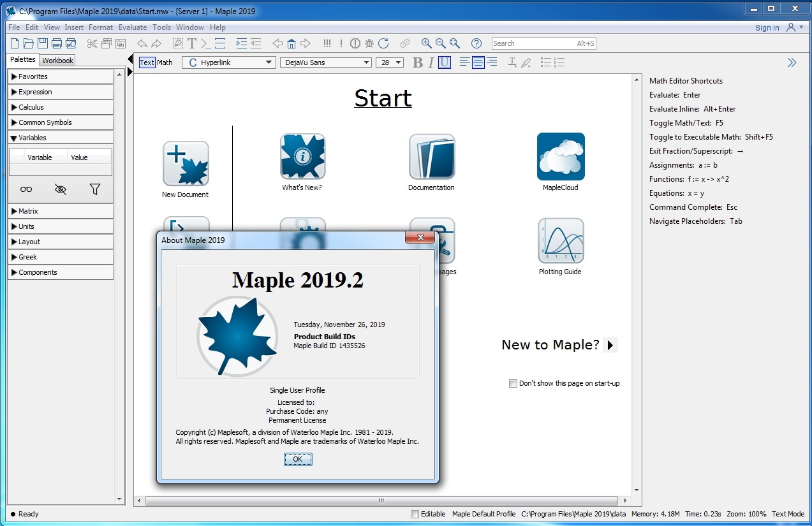812x526 pixels.
Task: Switch to Math input mode
Action: click(x=165, y=62)
